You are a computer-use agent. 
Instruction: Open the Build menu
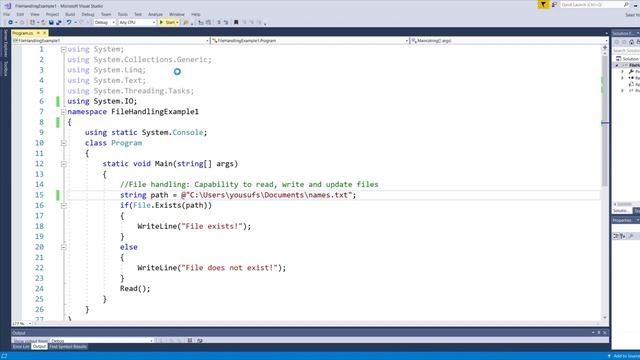coord(70,14)
